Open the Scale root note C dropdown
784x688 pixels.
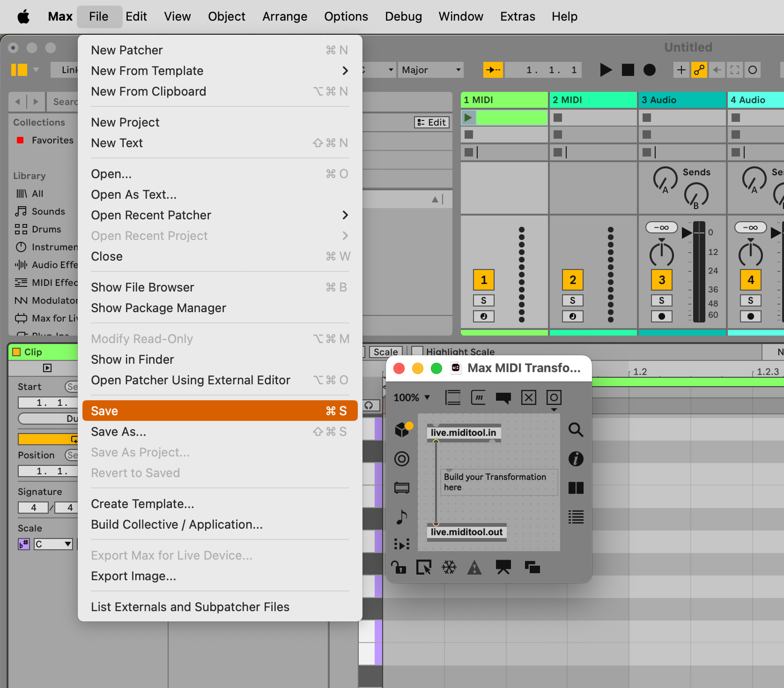[53, 544]
